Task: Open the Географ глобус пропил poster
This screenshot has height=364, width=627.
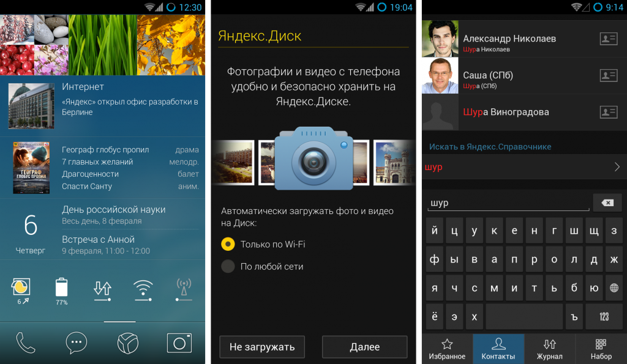Action: [x=31, y=168]
